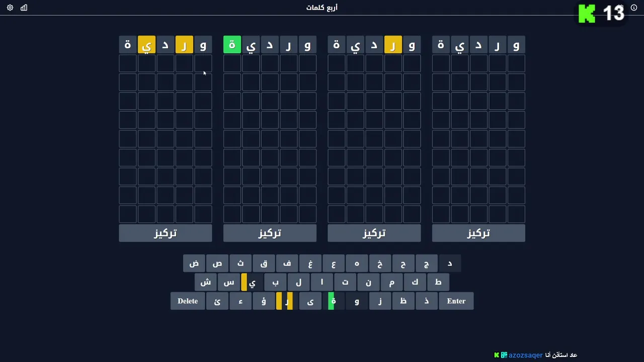Open the statistics bar chart icon
The height and width of the screenshot is (362, 644).
click(x=24, y=8)
